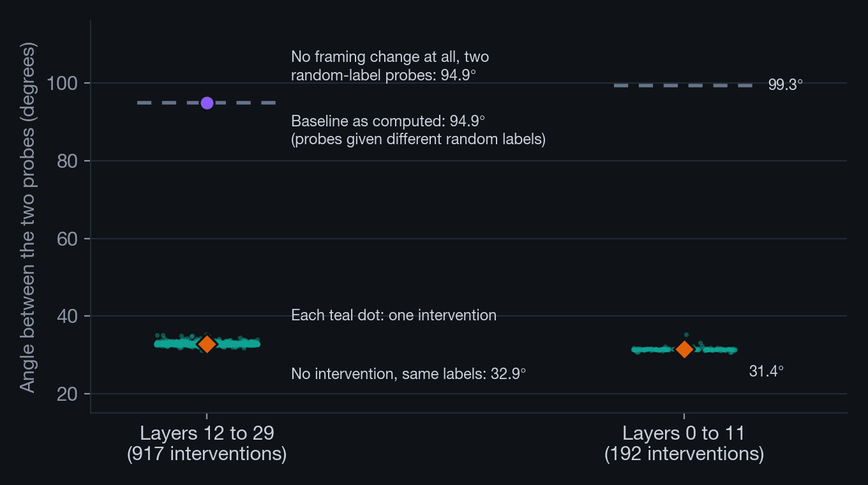Click the purple circle baseline marker
The image size is (868, 485).
tap(207, 103)
